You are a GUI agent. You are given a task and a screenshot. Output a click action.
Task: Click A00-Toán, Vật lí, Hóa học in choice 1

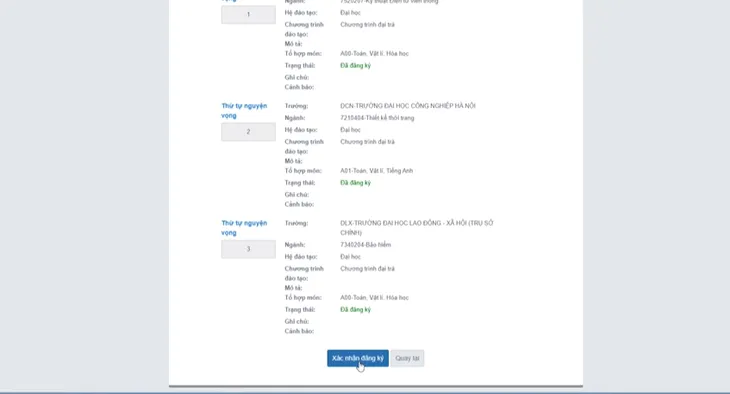point(374,54)
